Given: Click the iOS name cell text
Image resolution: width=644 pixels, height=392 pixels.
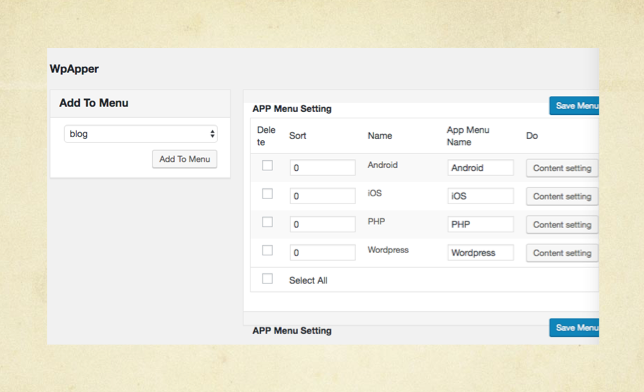Looking at the screenshot, I should pyautogui.click(x=375, y=193).
